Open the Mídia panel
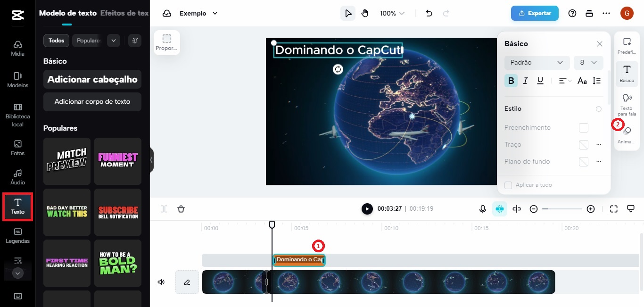The image size is (644, 307). click(x=17, y=48)
